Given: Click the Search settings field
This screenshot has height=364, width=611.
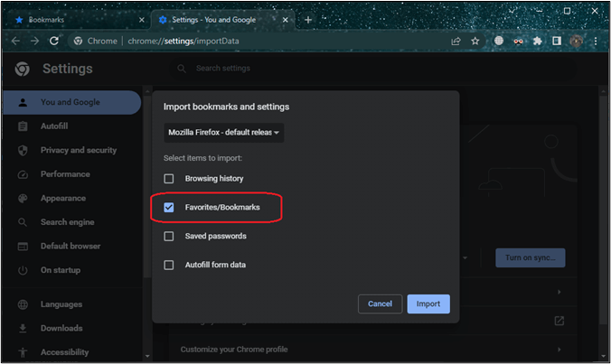Looking at the screenshot, I should (x=271, y=69).
